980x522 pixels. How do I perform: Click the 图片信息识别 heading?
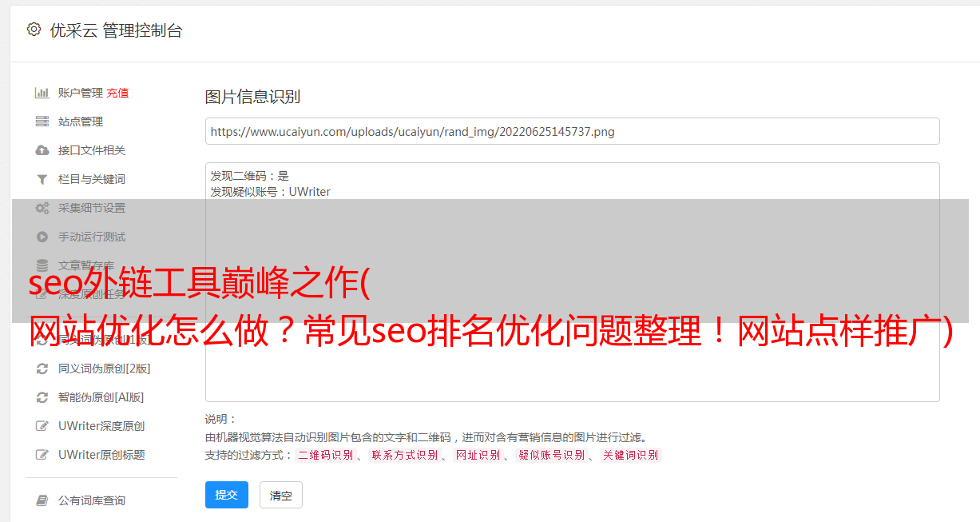tap(252, 97)
